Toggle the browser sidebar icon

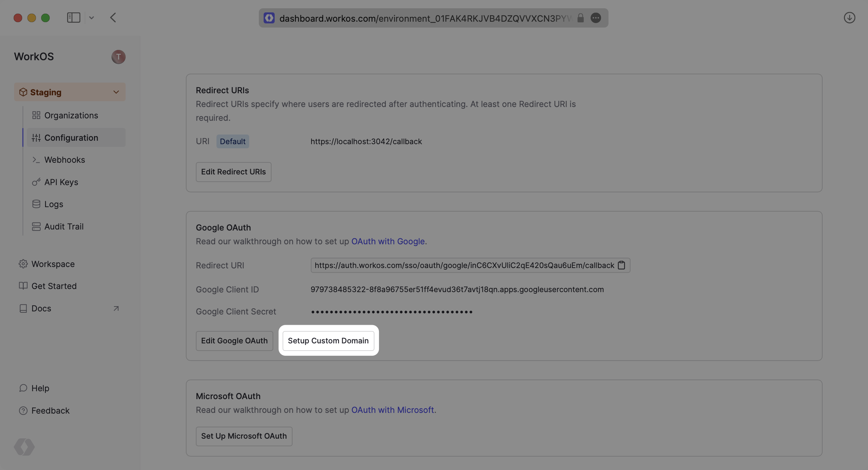tap(73, 18)
